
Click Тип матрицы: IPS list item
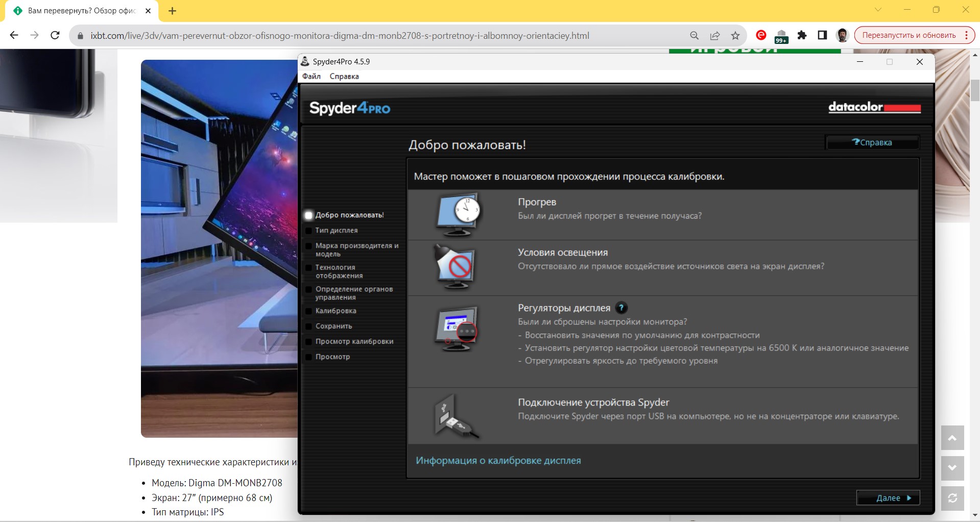[x=187, y=512]
